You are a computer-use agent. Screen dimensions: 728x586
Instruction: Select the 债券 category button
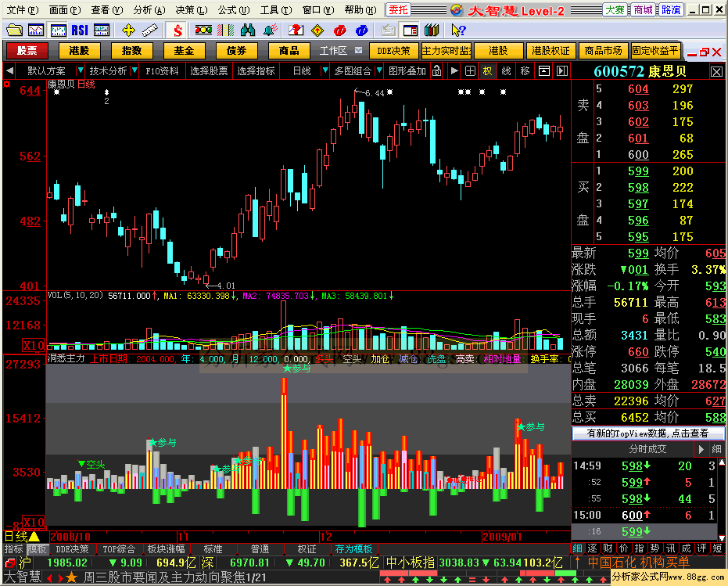[x=236, y=50]
